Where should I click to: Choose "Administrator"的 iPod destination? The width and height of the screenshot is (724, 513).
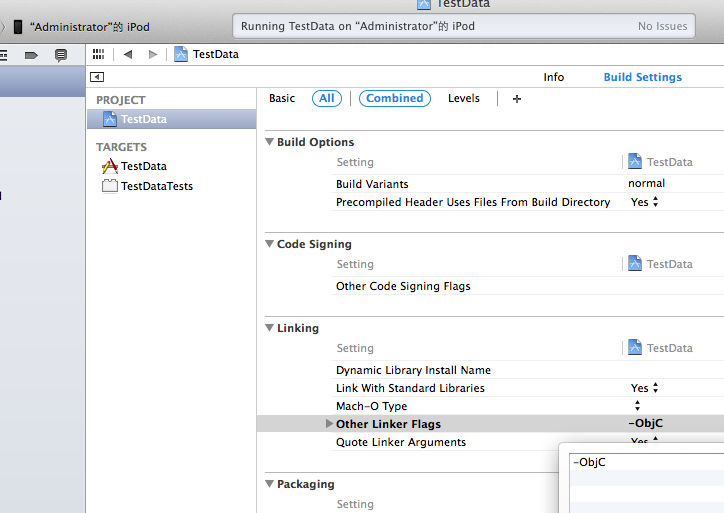(x=90, y=27)
